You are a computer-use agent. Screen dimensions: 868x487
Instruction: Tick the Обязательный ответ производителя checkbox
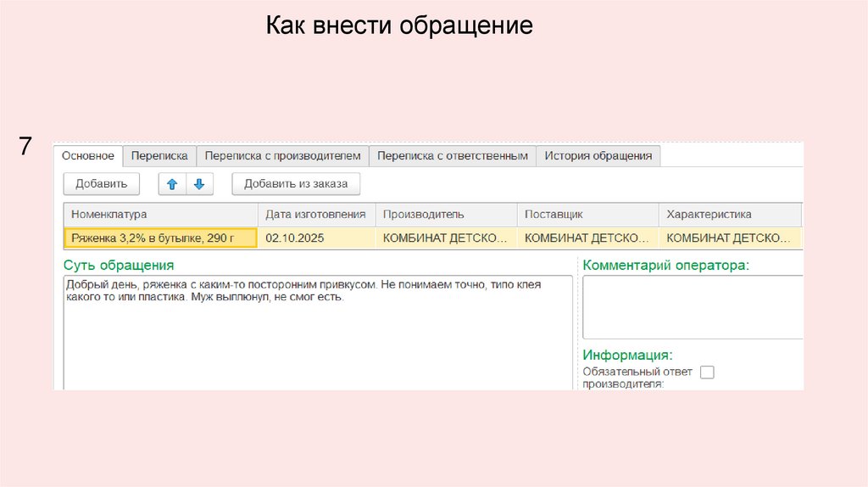(x=707, y=372)
